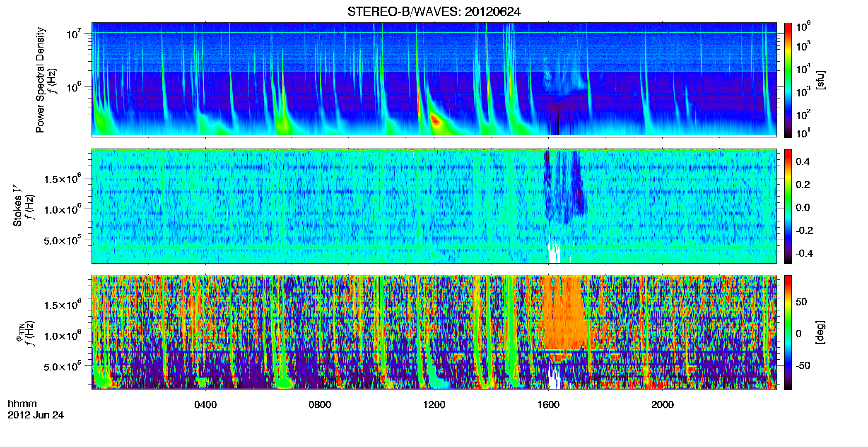Click the [sfu] colorbar unit label

pos(820,80)
